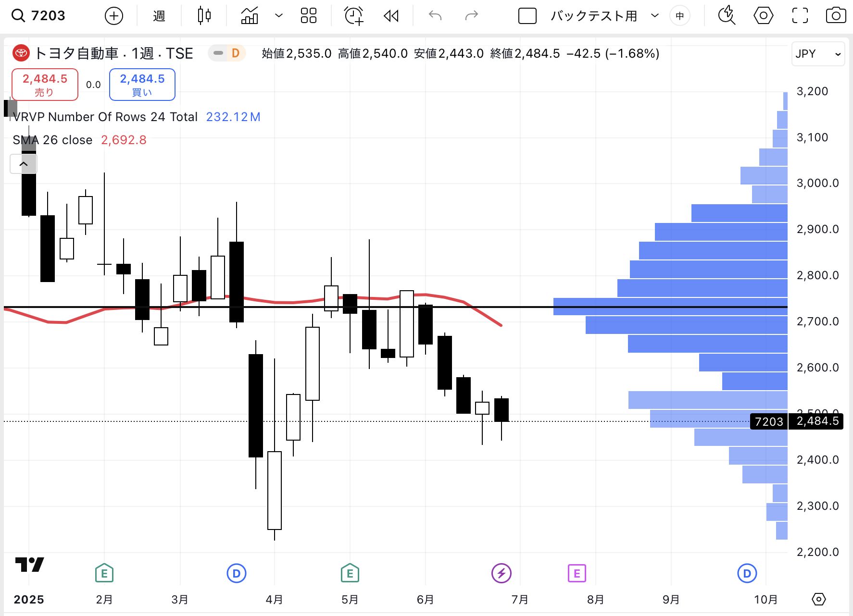Image resolution: width=853 pixels, height=616 pixels.
Task: Open chart settings hexagon icon
Action: (x=764, y=16)
